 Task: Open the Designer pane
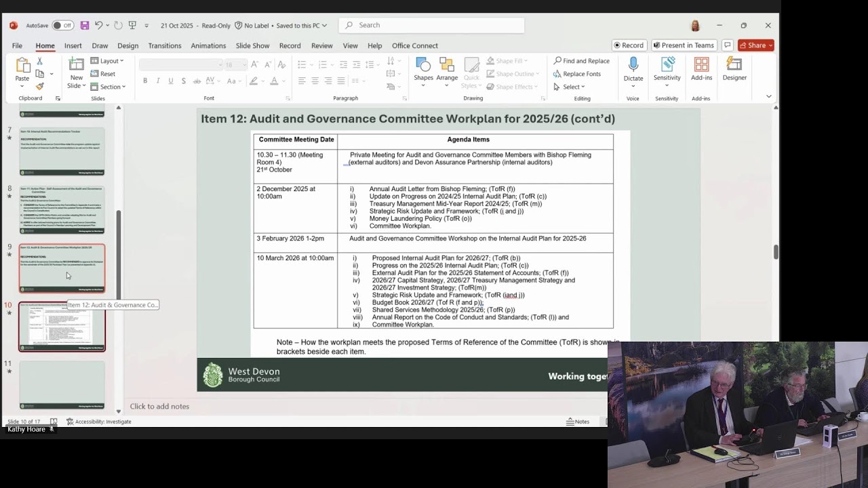[x=734, y=70]
